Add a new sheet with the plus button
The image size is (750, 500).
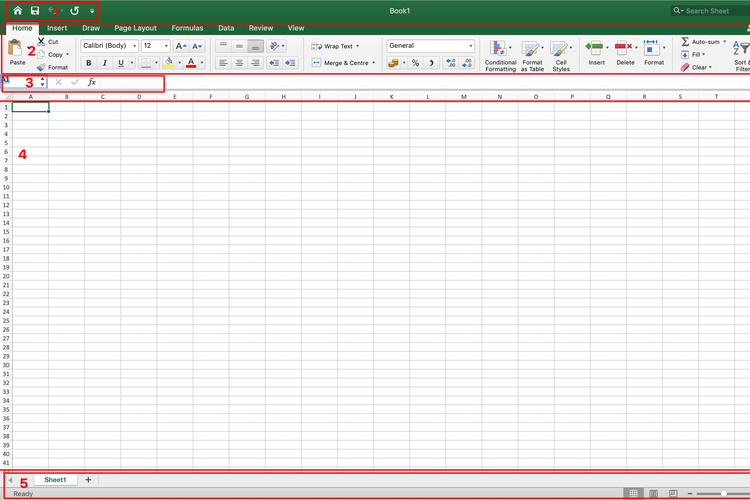[88, 479]
